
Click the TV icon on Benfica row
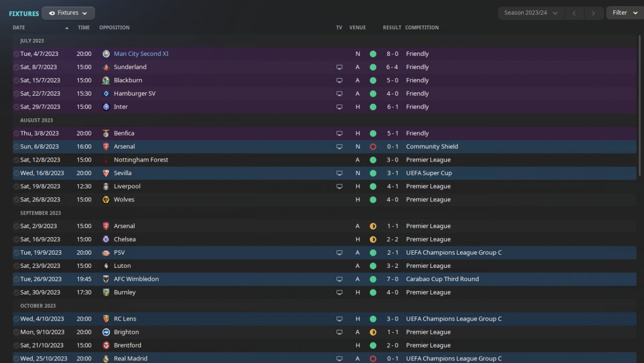coord(339,133)
